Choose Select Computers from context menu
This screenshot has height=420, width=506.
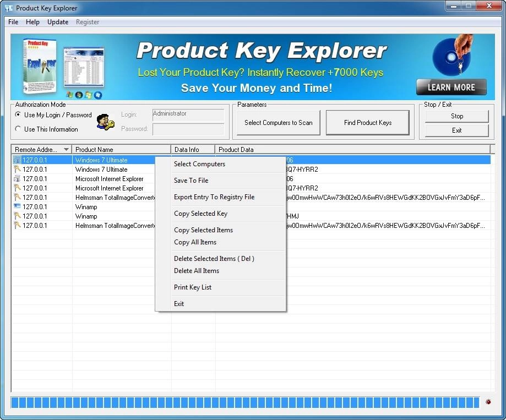[x=220, y=164]
